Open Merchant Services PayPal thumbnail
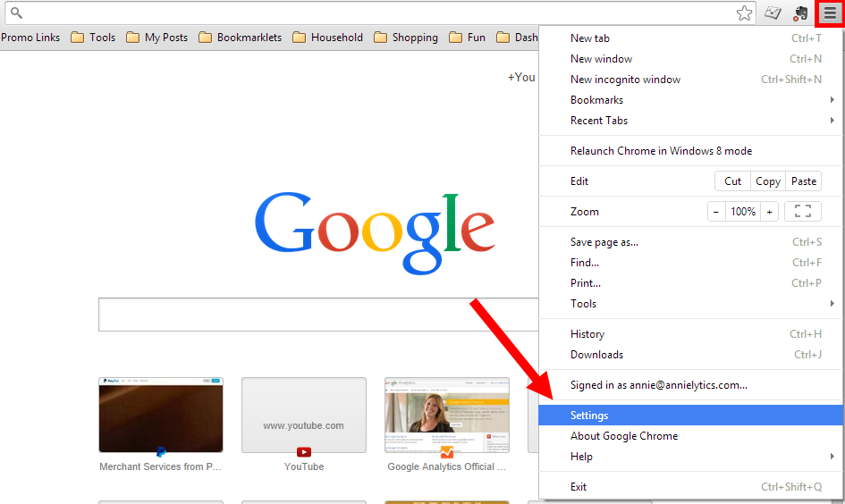This screenshot has height=504, width=845. point(161,415)
